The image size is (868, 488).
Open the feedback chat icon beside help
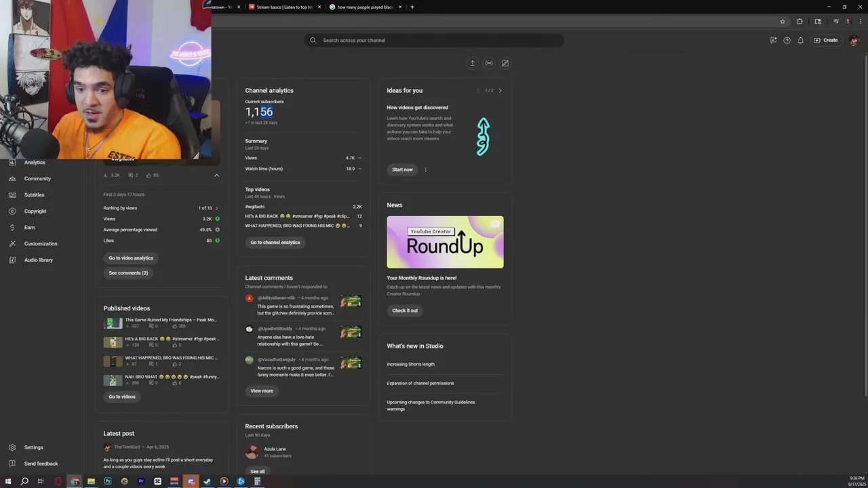coord(773,40)
